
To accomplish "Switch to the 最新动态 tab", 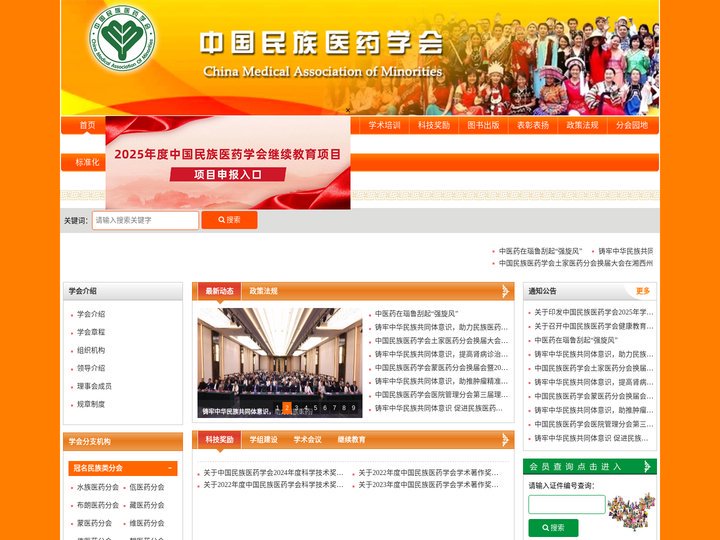I will pyautogui.click(x=219, y=291).
